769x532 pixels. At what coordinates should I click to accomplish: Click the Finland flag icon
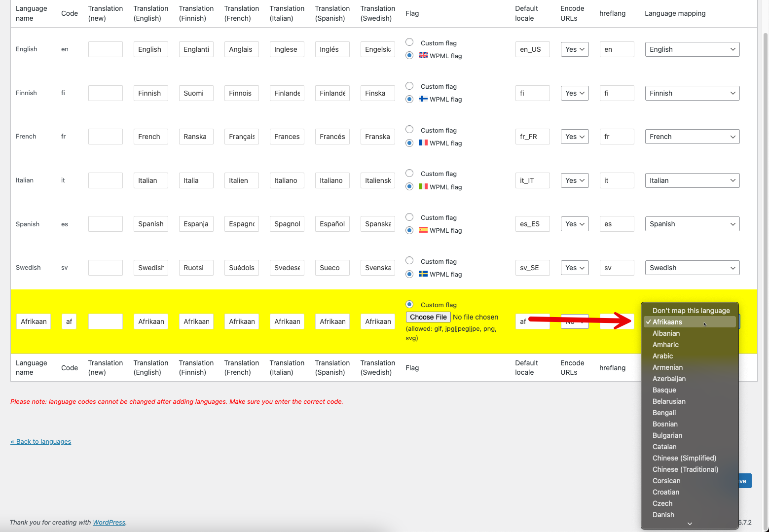click(423, 99)
